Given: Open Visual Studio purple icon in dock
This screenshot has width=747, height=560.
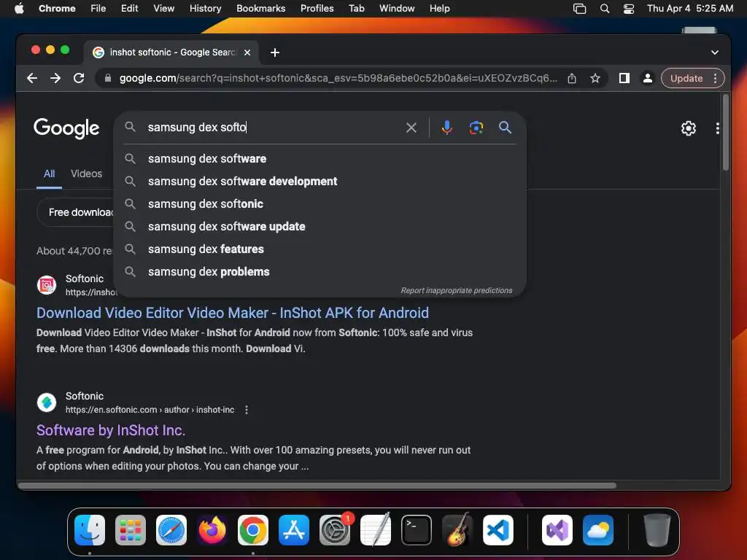Looking at the screenshot, I should 557,530.
